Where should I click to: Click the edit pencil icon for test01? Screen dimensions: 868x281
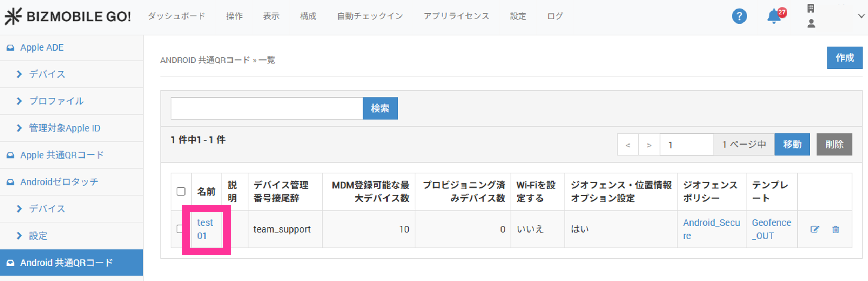point(814,229)
